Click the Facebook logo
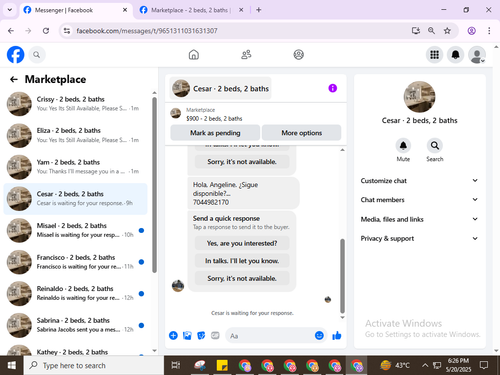Viewport: 500px width, 375px height. tap(15, 55)
